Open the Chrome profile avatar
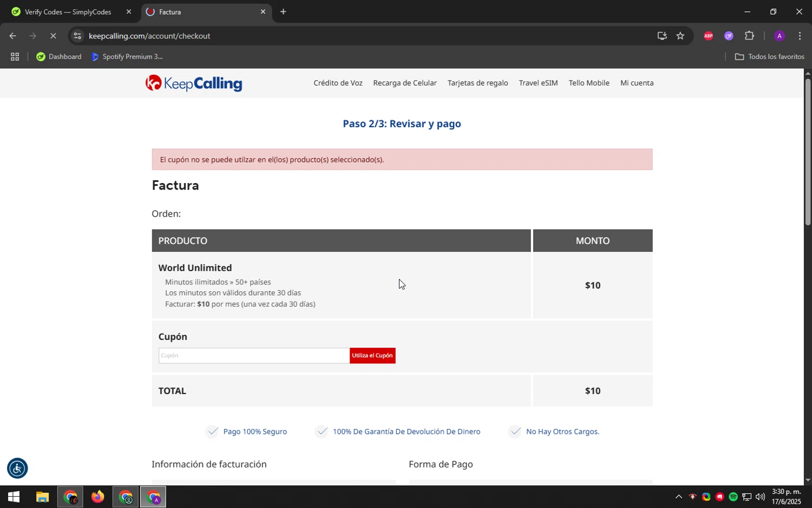The width and height of the screenshot is (812, 508). point(780,36)
